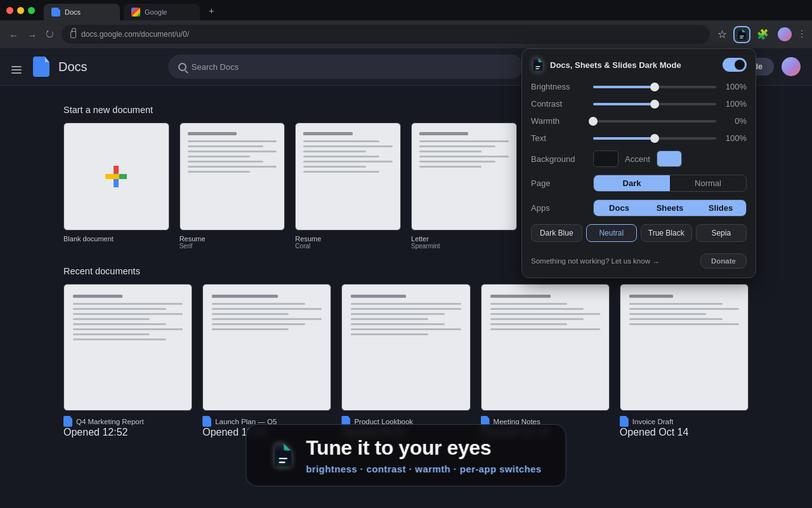Image resolution: width=812 pixels, height=508 pixels.
Task: Click the Dark Mode extension toolbar icon
Action: coord(742,34)
